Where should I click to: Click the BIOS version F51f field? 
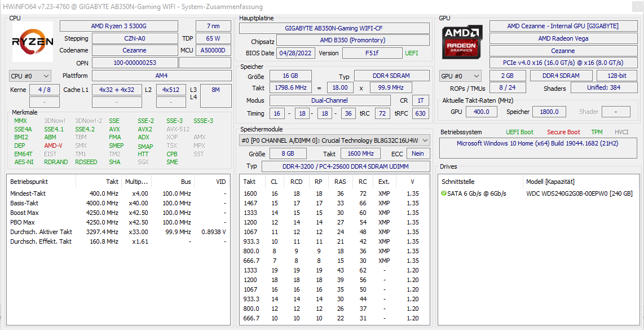[372, 53]
